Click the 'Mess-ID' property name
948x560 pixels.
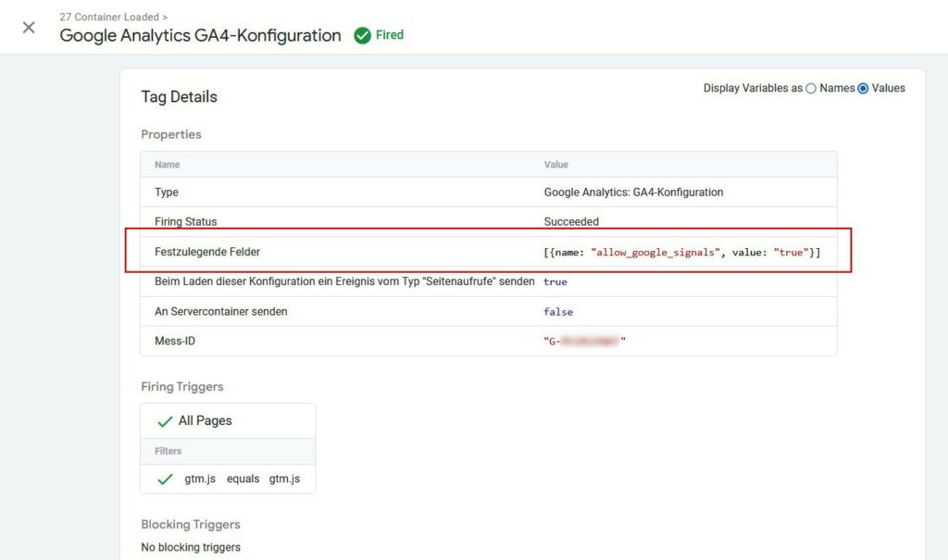175,341
